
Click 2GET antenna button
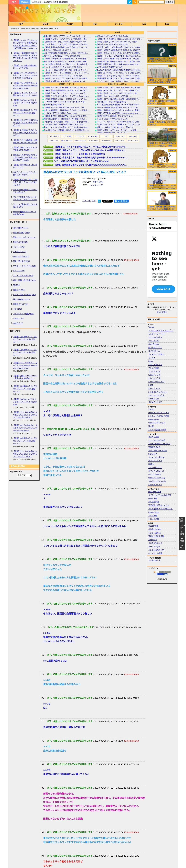[x=106, y=136]
